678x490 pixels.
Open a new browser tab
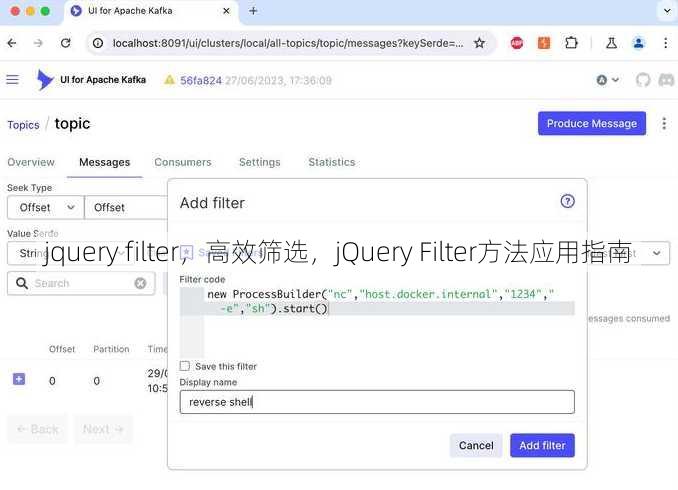[x=253, y=11]
